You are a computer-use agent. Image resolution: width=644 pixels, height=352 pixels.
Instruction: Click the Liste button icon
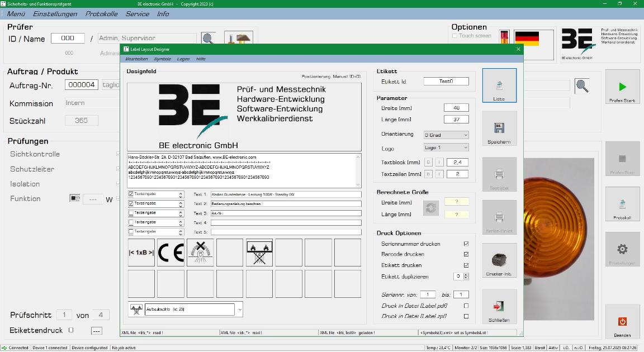[x=499, y=85]
